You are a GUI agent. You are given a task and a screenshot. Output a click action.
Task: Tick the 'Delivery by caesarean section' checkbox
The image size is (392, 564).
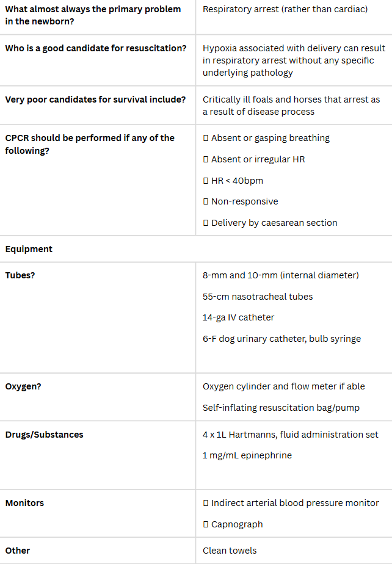[x=206, y=223]
